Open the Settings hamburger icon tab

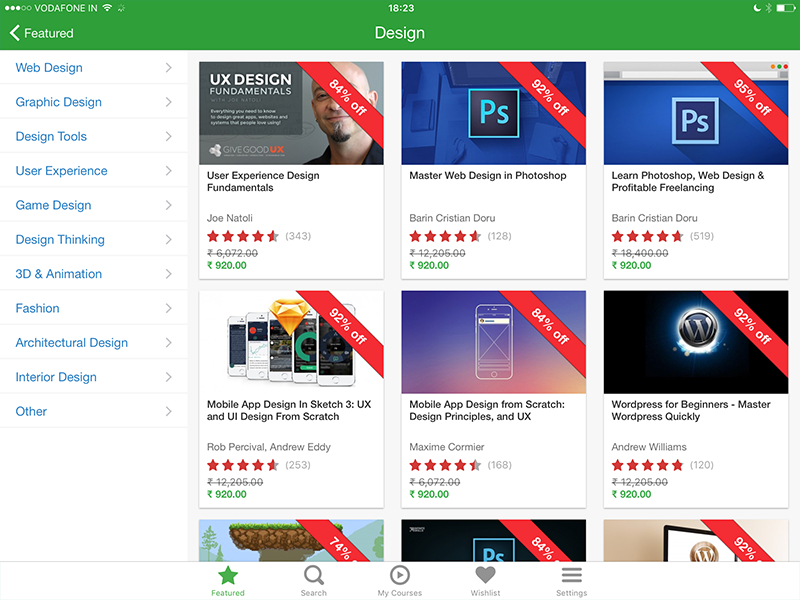coord(571,576)
